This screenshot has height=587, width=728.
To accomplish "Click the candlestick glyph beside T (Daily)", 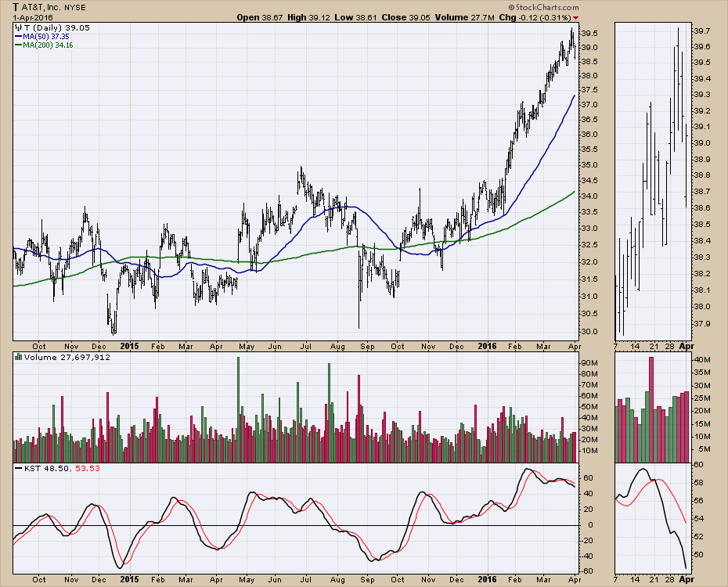I will 19,28.
